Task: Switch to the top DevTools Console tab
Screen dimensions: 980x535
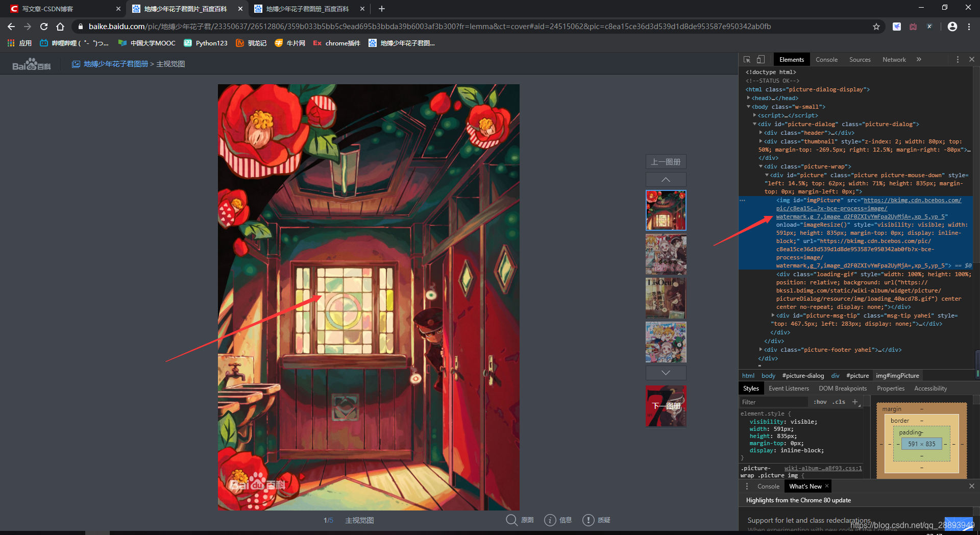Action: coord(826,60)
